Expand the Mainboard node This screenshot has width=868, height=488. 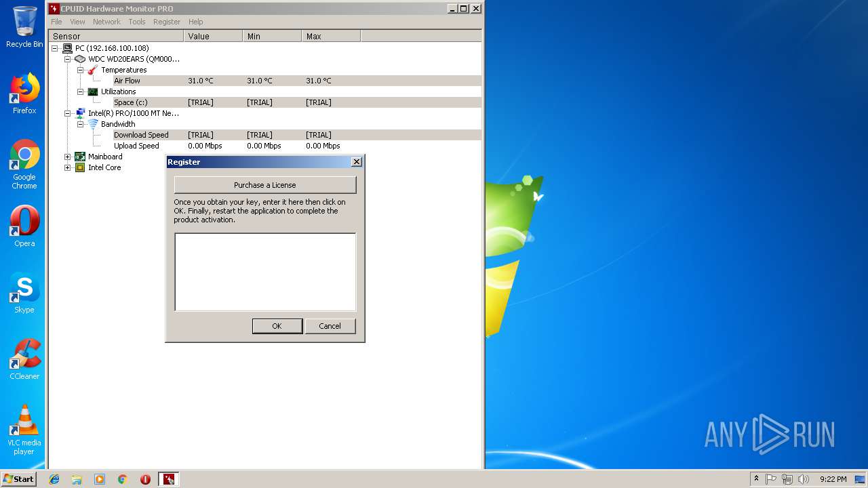(x=67, y=157)
